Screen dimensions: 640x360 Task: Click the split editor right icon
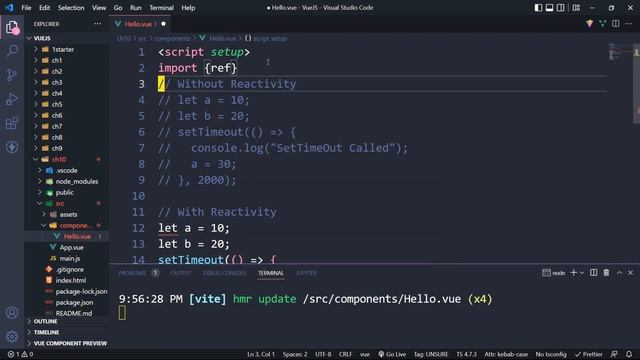point(616,24)
